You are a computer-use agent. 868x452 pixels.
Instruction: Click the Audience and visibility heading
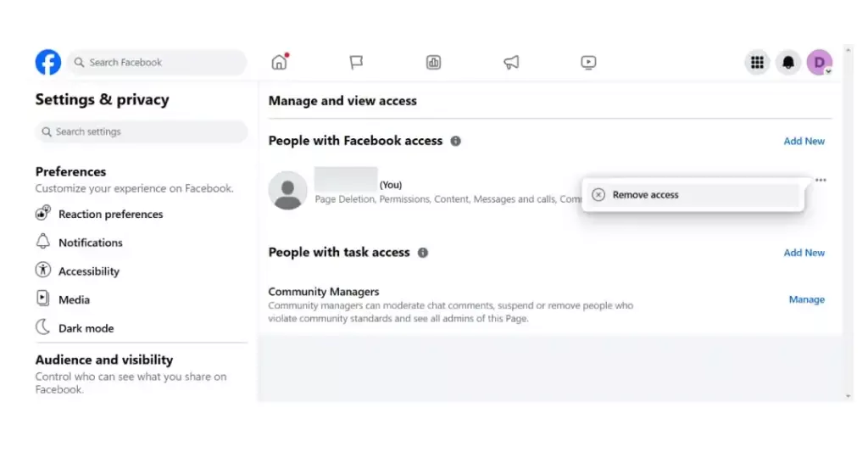[x=104, y=360]
